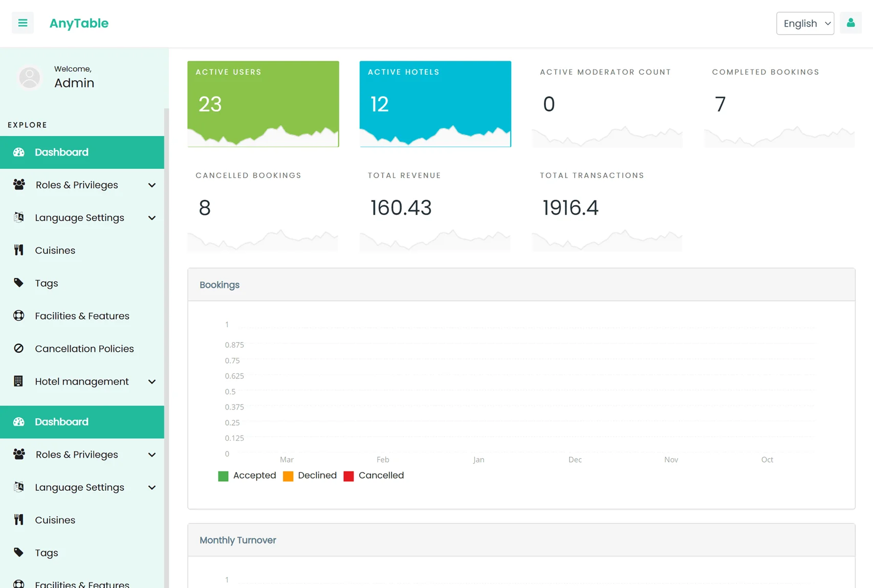The image size is (873, 588).
Task: Click the hamburger menu icon
Action: click(x=23, y=23)
